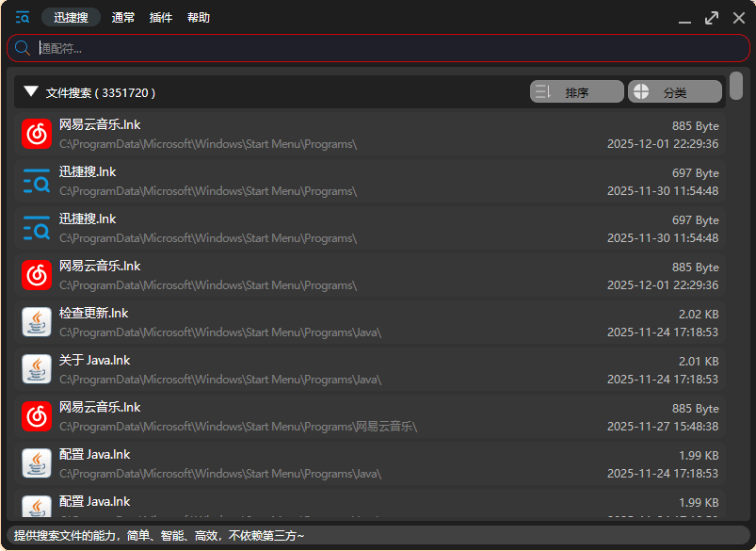Click the blue 迅捷搜 shortcut icon on the second result
The image size is (756, 551).
pyautogui.click(x=36, y=181)
